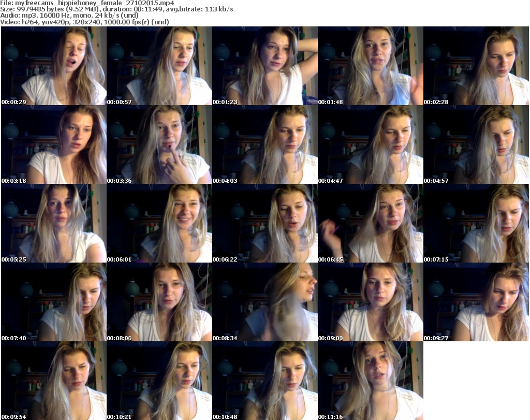Open the frame marked 00:01:48

pyautogui.click(x=371, y=66)
